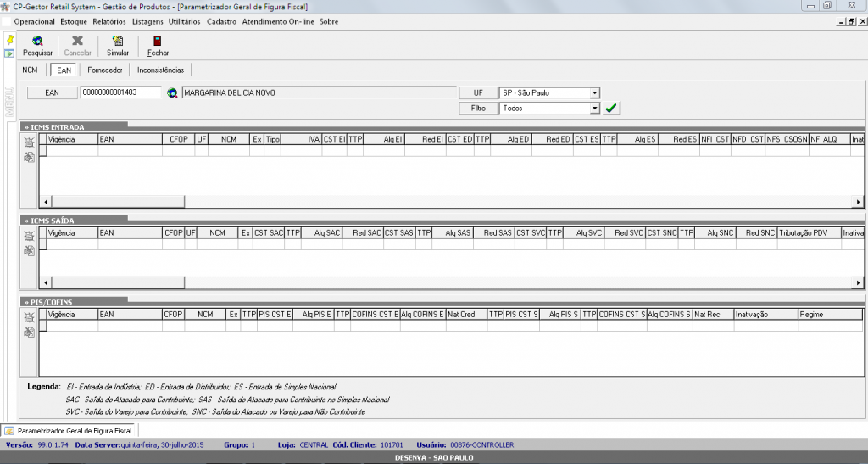
Task: Click the top side icon in ICMS ENTRADA panel
Action: (x=30, y=142)
